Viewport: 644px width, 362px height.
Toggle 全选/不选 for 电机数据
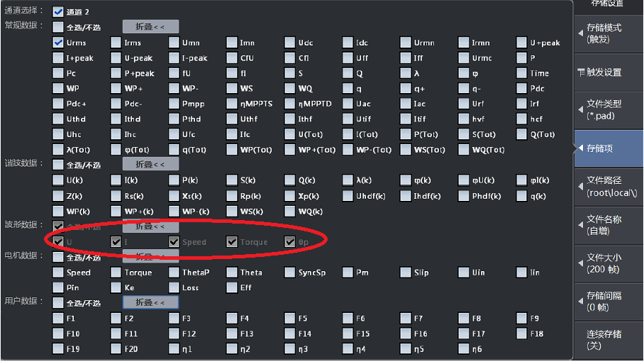click(x=58, y=257)
